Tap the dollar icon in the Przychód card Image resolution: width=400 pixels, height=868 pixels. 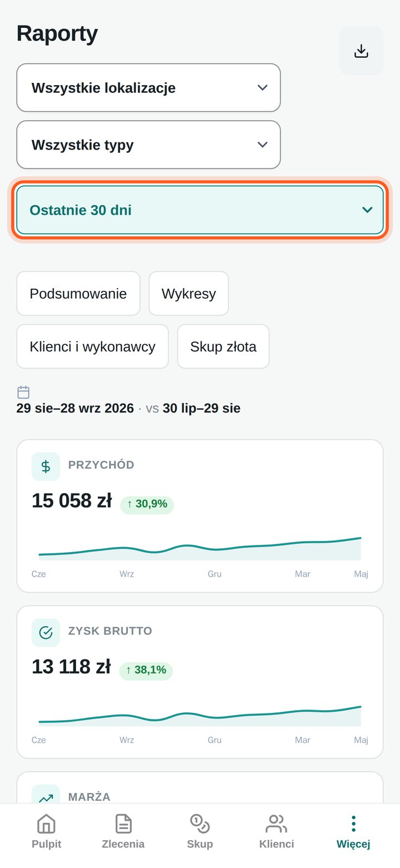coord(46,466)
